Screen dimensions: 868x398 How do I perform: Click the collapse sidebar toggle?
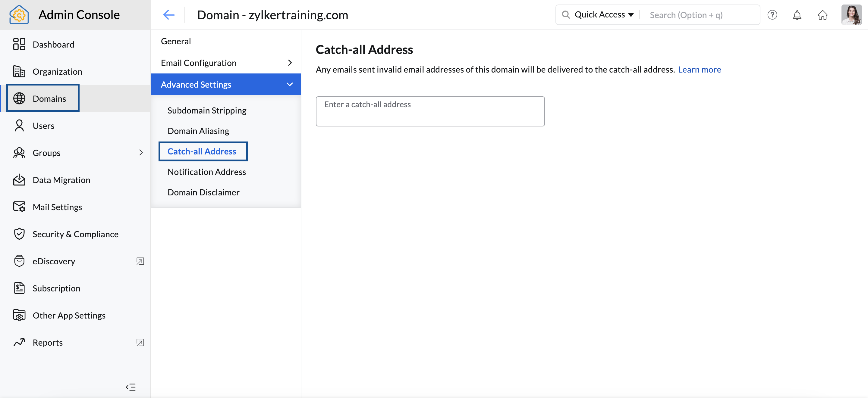(131, 387)
